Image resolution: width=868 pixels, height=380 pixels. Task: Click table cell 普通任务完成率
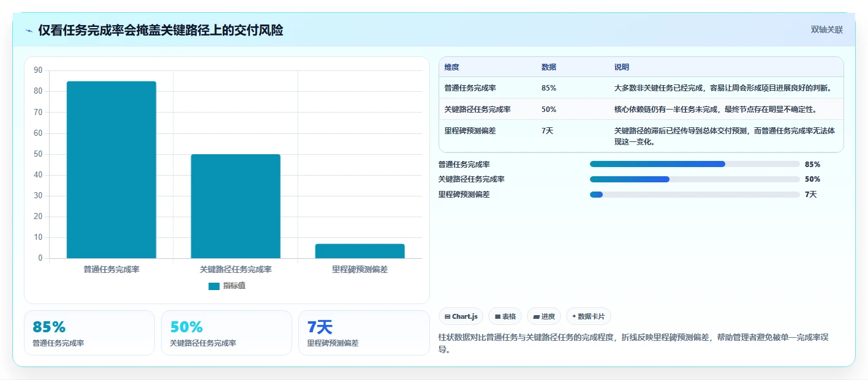pos(470,88)
